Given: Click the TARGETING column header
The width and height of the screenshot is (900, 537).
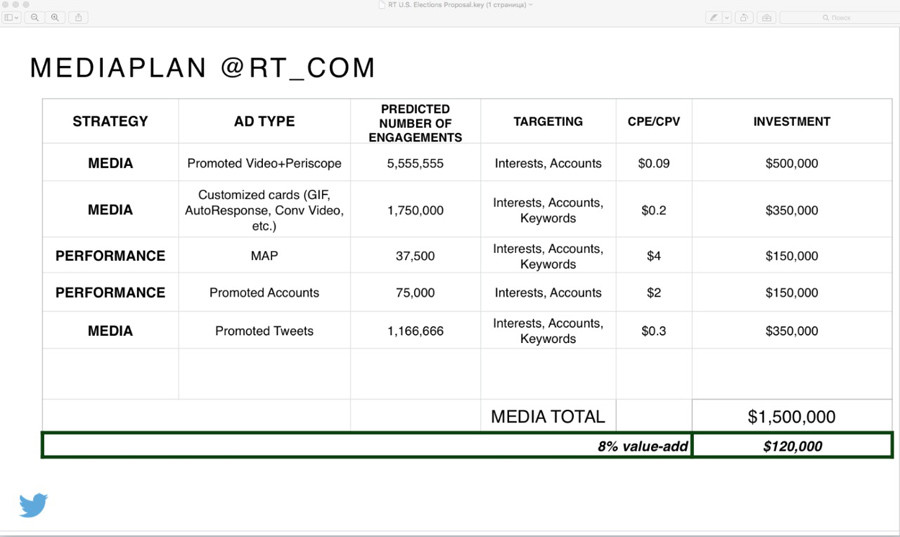Looking at the screenshot, I should (x=548, y=122).
